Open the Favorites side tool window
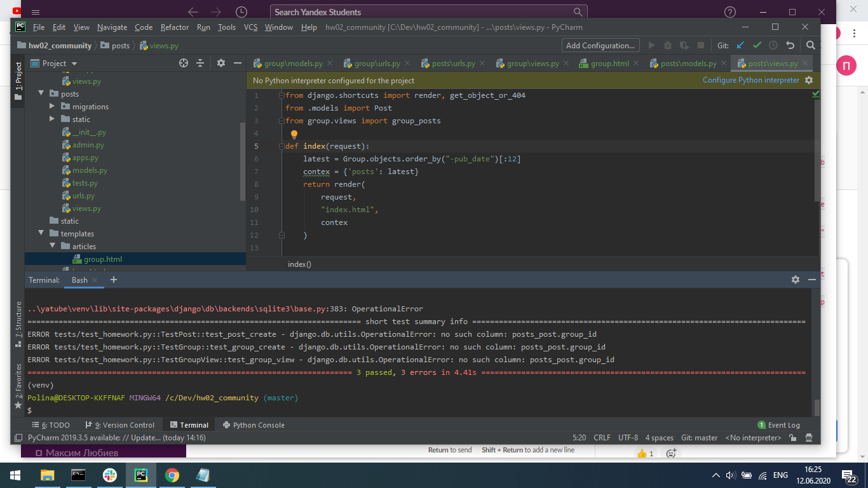868x488 pixels. pos(18,386)
